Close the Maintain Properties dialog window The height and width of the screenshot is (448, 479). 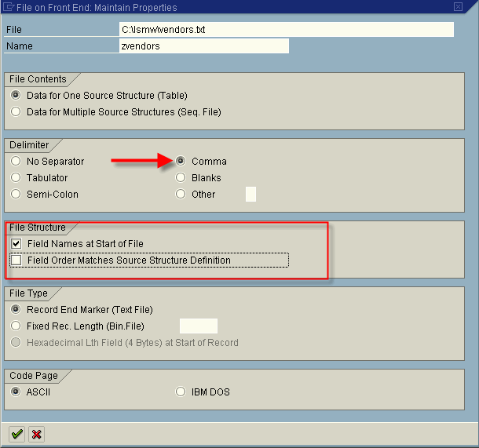coord(457,7)
